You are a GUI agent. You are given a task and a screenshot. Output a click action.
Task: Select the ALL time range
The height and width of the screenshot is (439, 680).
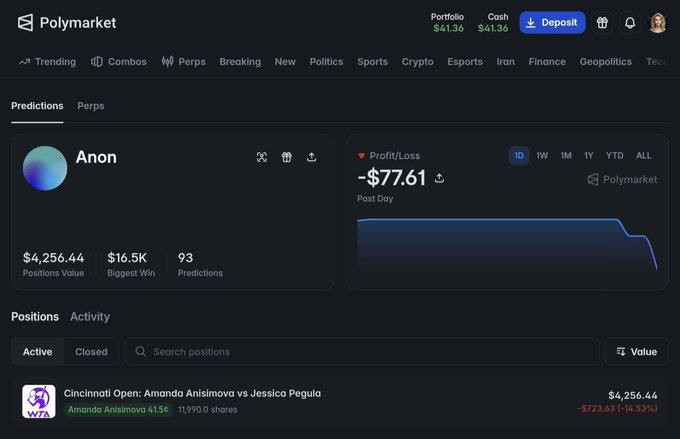pyautogui.click(x=644, y=156)
